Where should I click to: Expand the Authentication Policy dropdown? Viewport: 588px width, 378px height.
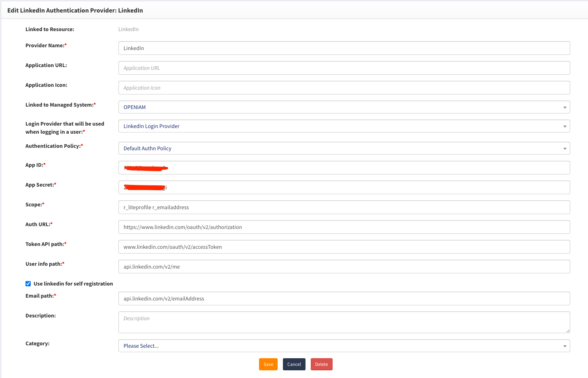pyautogui.click(x=344, y=148)
